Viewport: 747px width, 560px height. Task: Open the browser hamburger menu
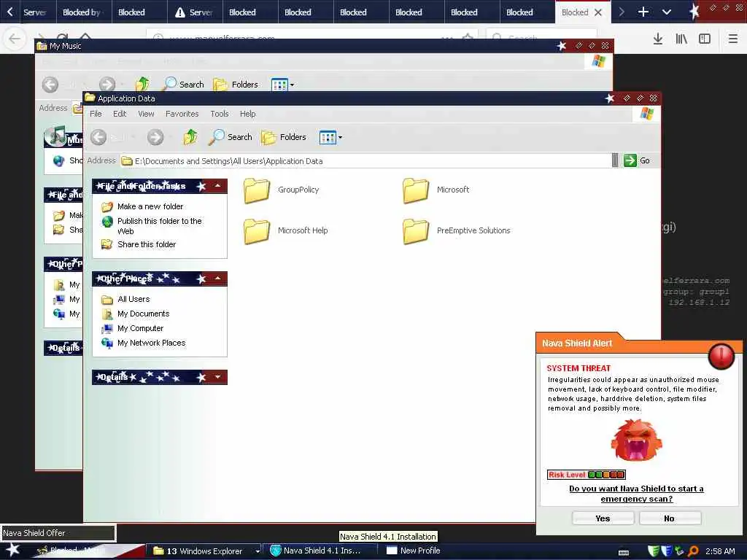tap(732, 39)
